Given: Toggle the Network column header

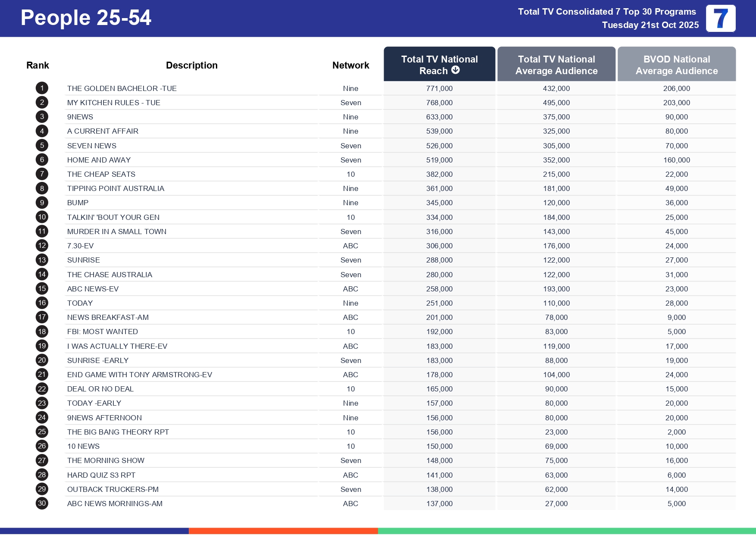Looking at the screenshot, I should [350, 65].
